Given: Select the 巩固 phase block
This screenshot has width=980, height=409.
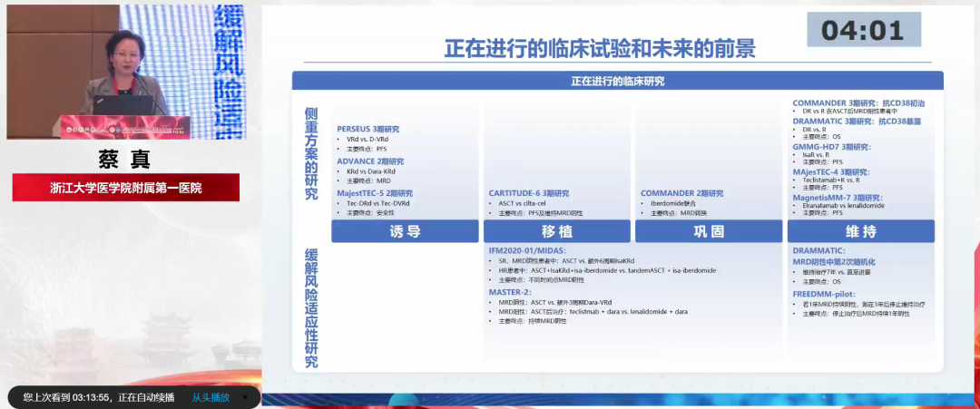Looking at the screenshot, I should pos(709,231).
